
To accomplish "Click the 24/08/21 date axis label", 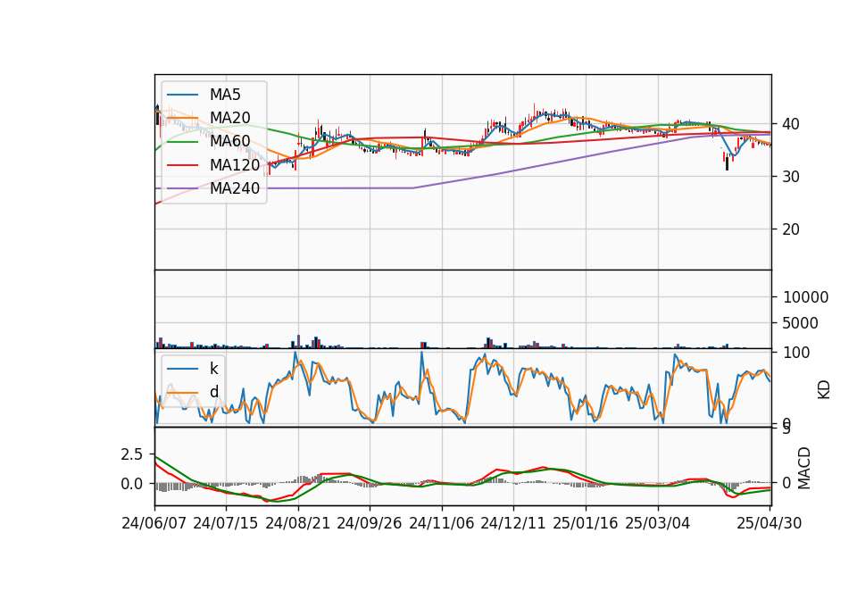I will [298, 523].
